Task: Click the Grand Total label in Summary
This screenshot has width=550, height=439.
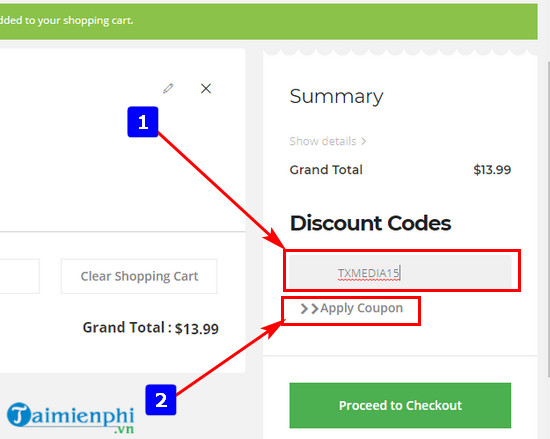Action: pos(326,170)
